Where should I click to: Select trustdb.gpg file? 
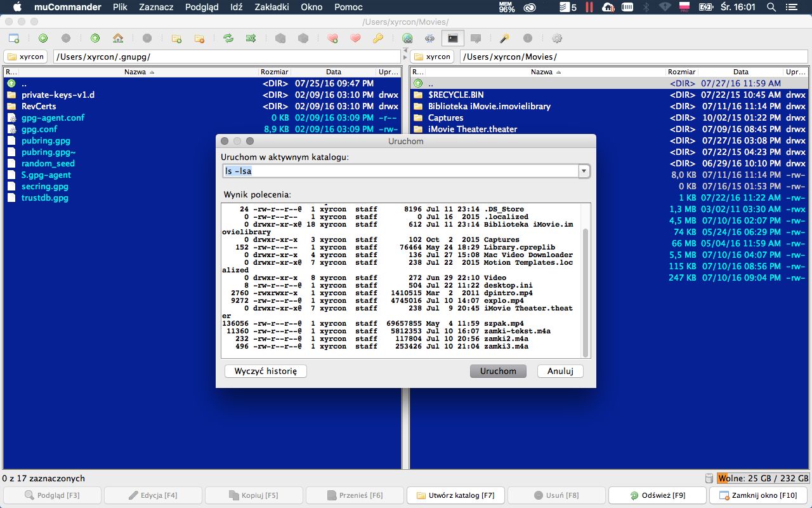44,197
